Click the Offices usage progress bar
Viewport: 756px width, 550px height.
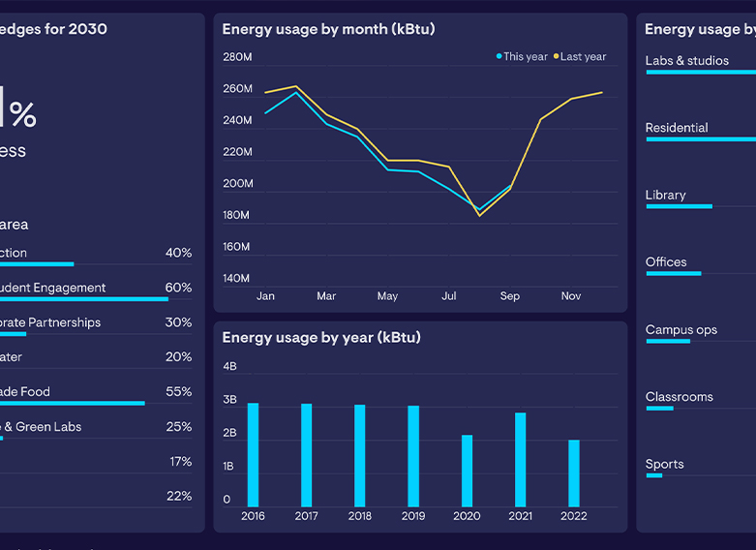click(x=673, y=273)
